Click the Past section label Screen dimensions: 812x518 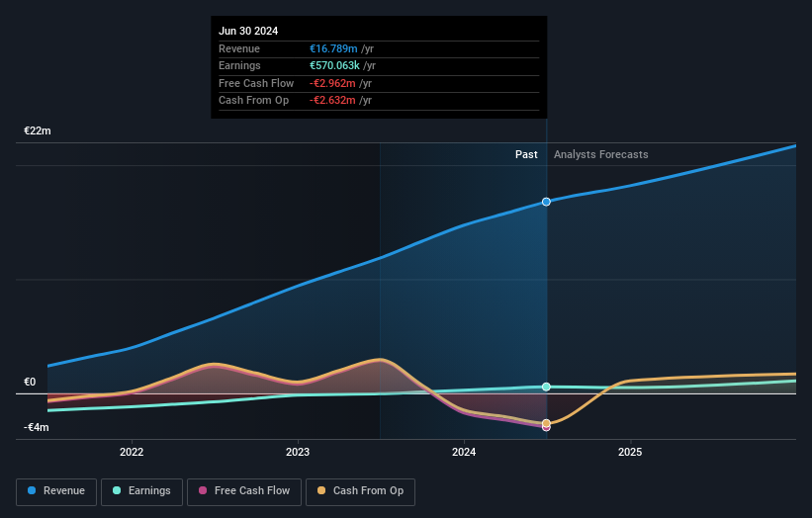[x=526, y=154]
